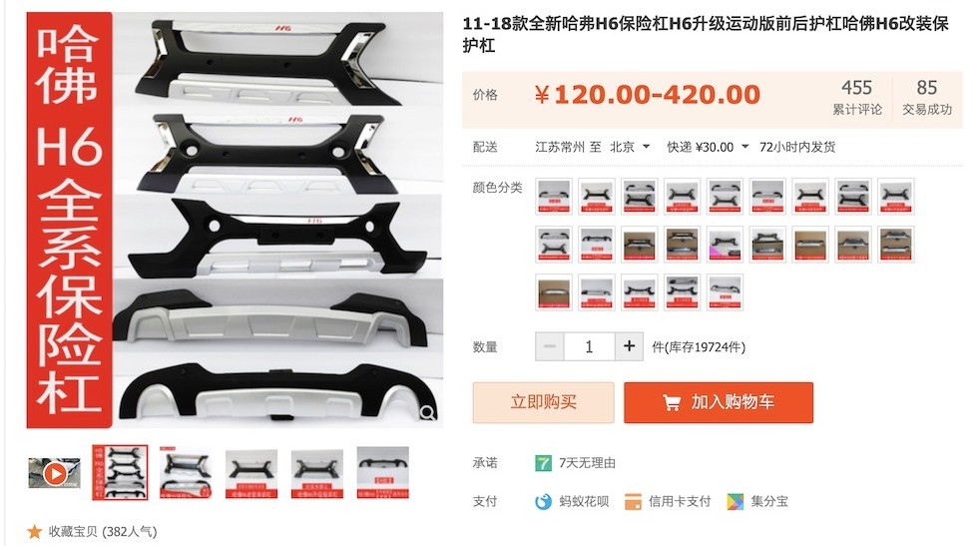Viewport: 980px width, 546px height.
Task: Select the last color option in third row
Action: (x=725, y=292)
